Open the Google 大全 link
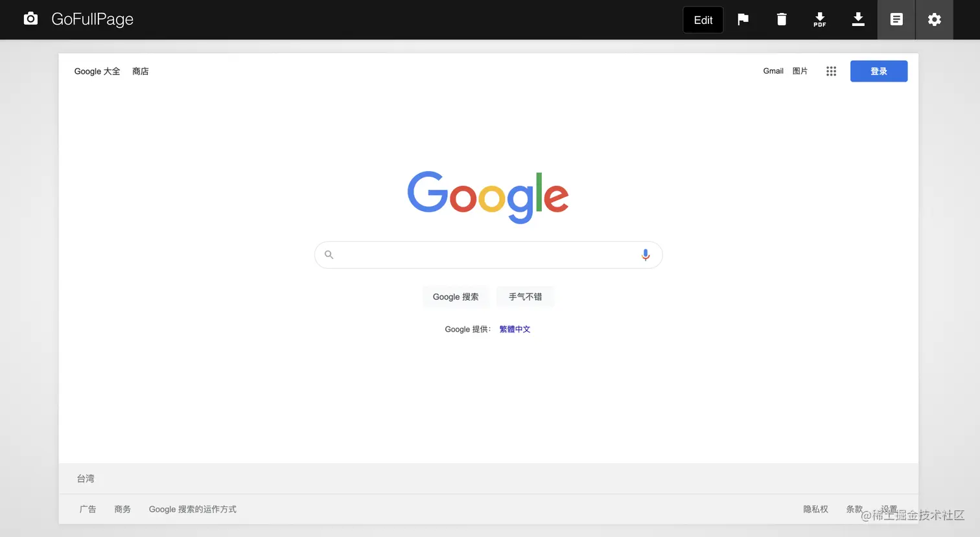Viewport: 980px width, 537px height. tap(97, 71)
